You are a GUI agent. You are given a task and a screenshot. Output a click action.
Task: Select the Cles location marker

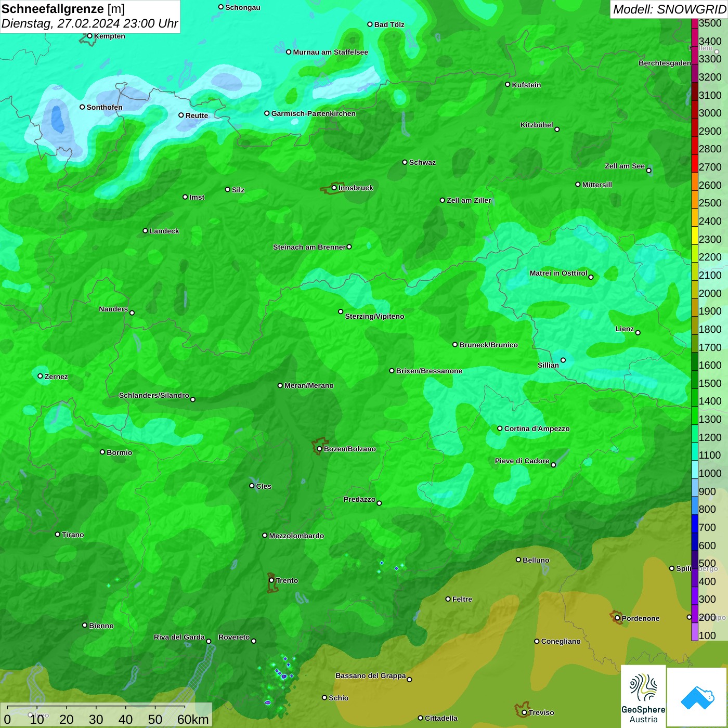(252, 486)
